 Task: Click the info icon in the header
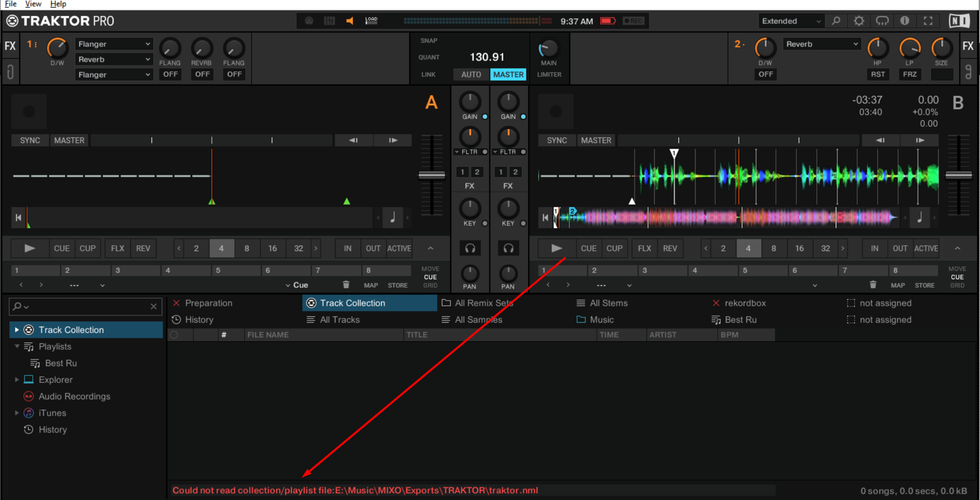point(904,21)
